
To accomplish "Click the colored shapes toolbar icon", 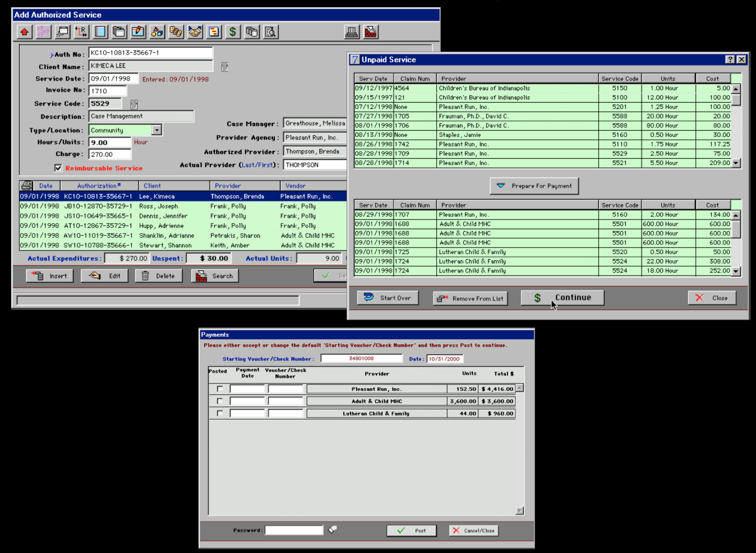I will tap(157, 32).
